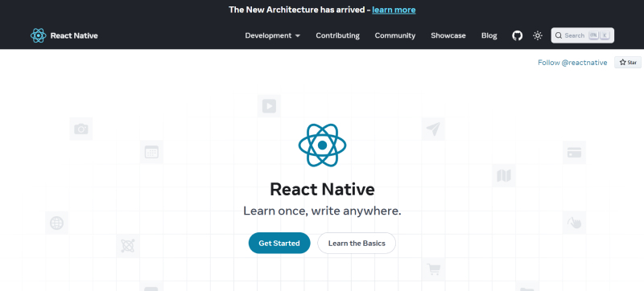Click the Learn the Basics button
644x291 pixels.
(357, 243)
